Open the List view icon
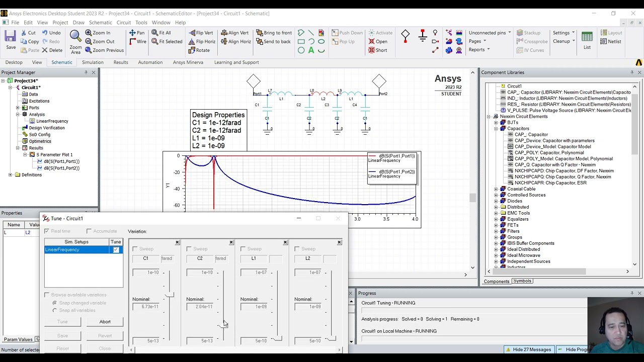The height and width of the screenshot is (362, 644). pyautogui.click(x=587, y=40)
